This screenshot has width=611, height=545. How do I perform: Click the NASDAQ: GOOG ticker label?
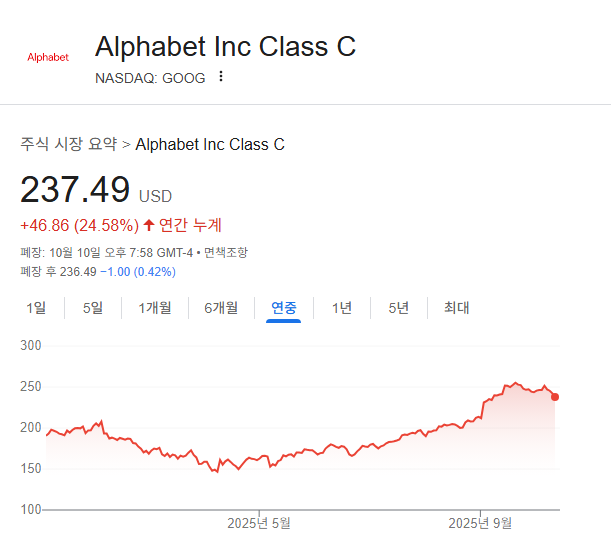click(150, 78)
